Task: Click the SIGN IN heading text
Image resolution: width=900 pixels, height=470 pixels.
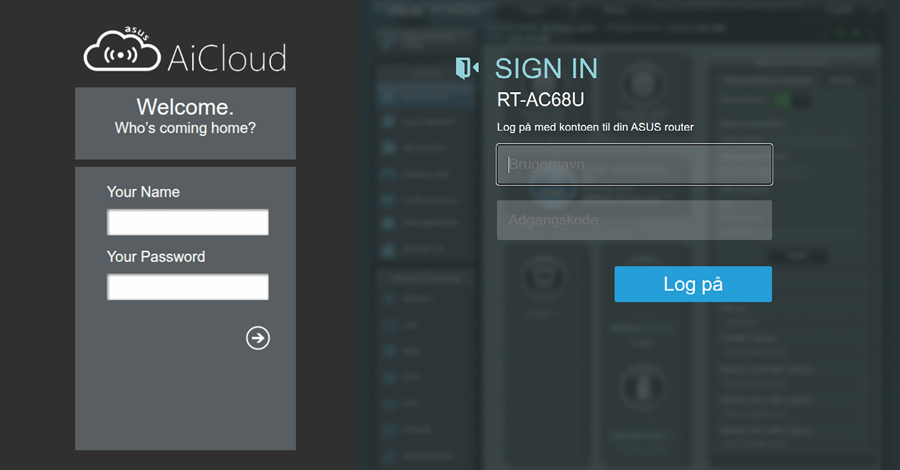Action: pyautogui.click(x=546, y=68)
